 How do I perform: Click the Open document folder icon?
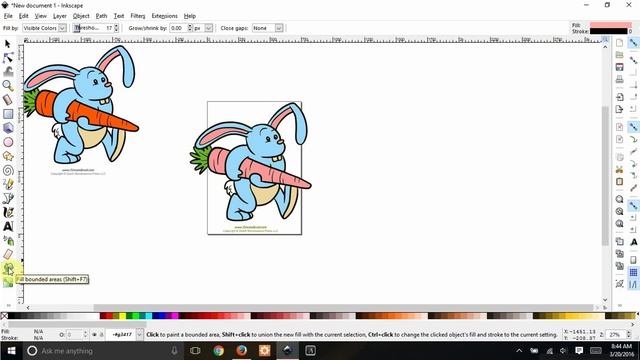click(619, 55)
